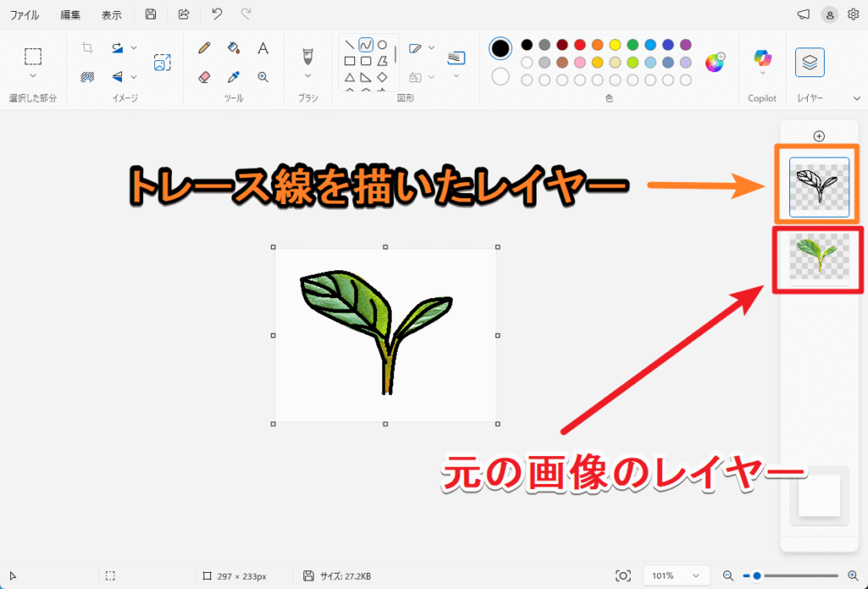Collapse the ribbon with the chevron
868x589 pixels.
(858, 98)
